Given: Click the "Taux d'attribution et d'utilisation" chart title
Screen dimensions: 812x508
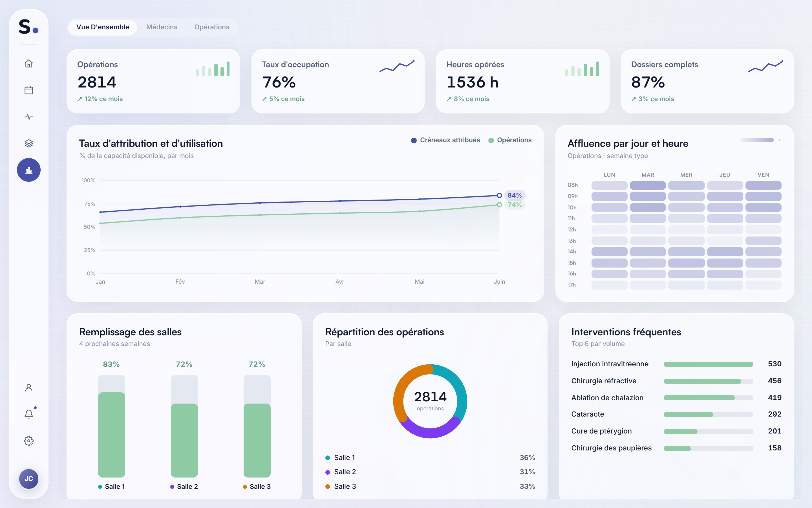Looking at the screenshot, I should 151,143.
